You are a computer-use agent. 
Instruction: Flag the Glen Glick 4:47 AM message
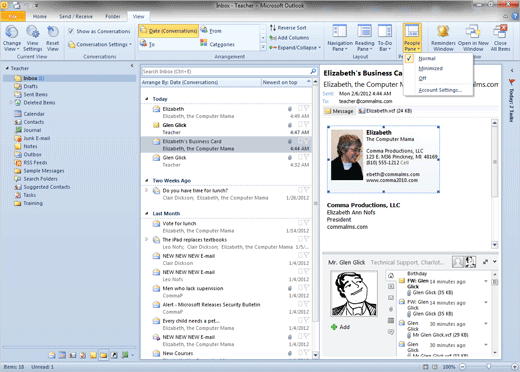[306, 124]
